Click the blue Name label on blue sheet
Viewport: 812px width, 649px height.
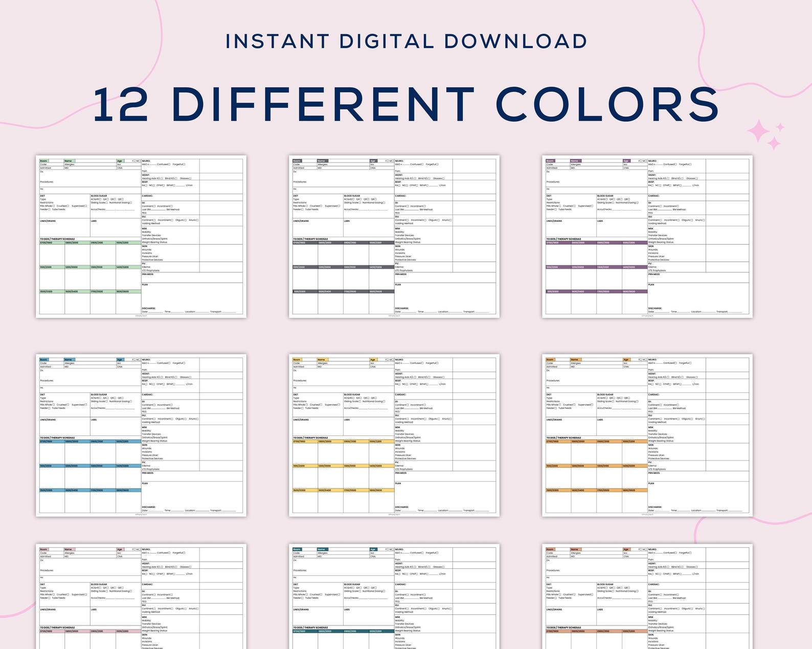[x=70, y=360]
